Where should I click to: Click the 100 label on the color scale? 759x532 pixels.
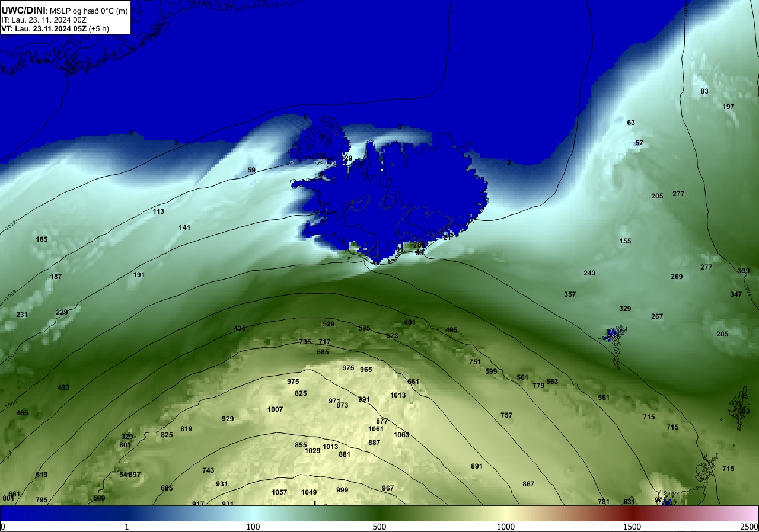(253, 527)
